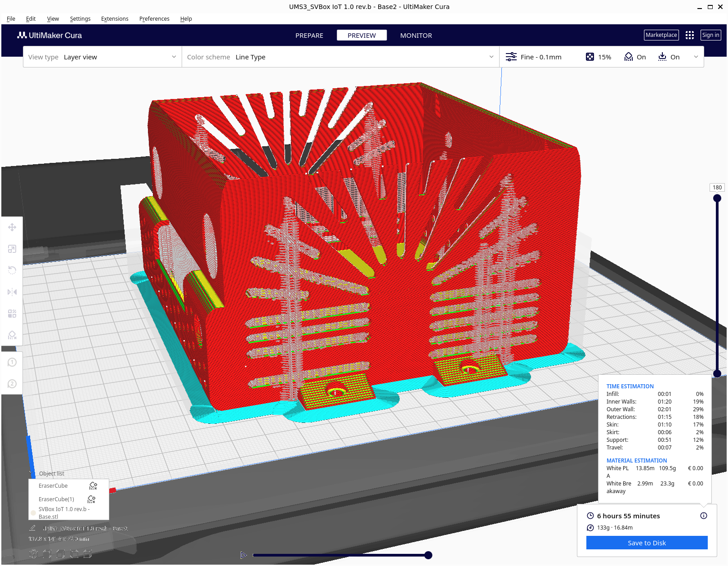Click the Retractions: time row

(655, 417)
